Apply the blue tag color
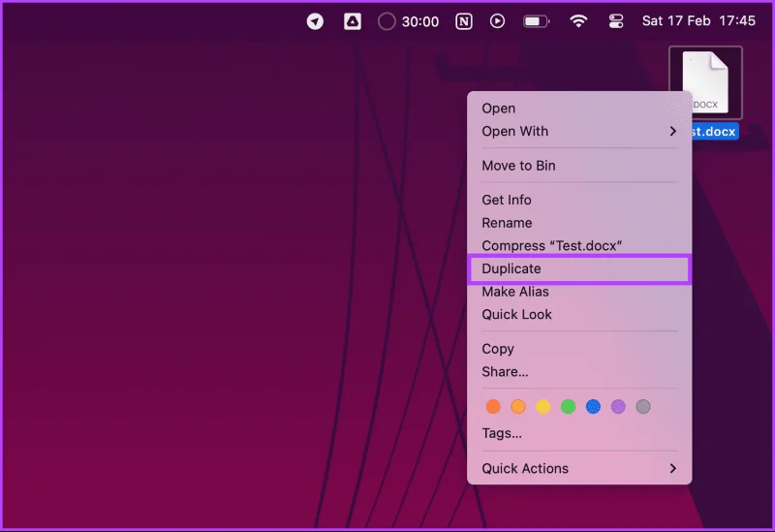The height and width of the screenshot is (532, 775). click(x=593, y=407)
